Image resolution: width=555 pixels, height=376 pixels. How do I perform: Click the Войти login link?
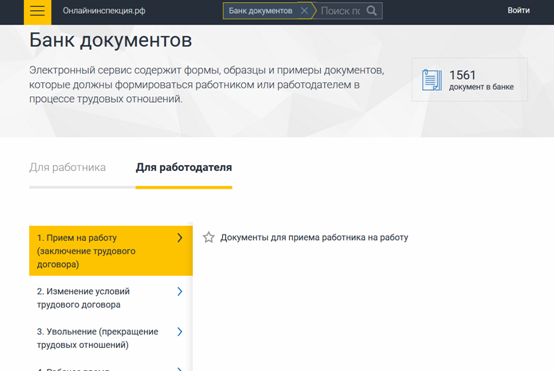[519, 10]
